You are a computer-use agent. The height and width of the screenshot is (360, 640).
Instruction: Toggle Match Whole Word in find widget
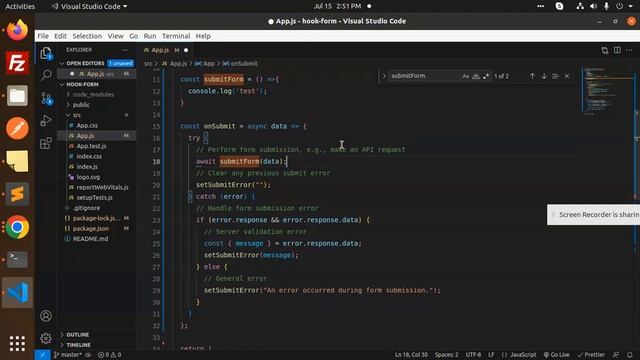(476, 76)
